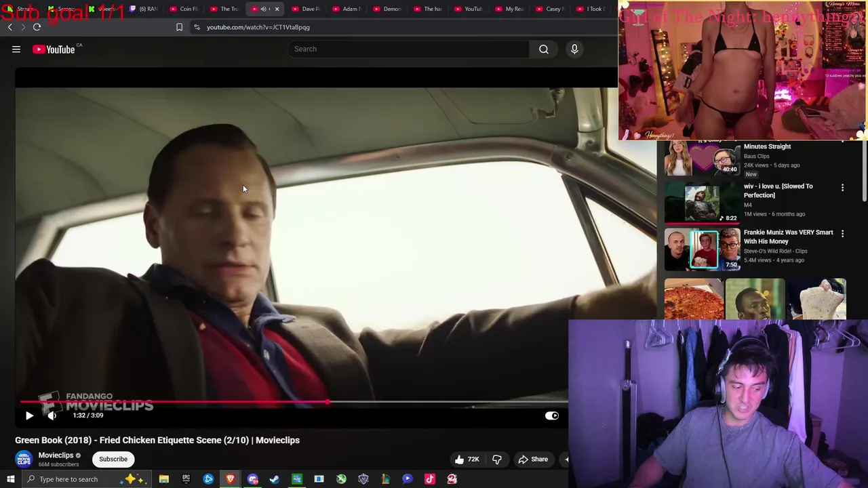Focus the YouTube search box
Viewport: 868px width, 488px height.
(409, 49)
